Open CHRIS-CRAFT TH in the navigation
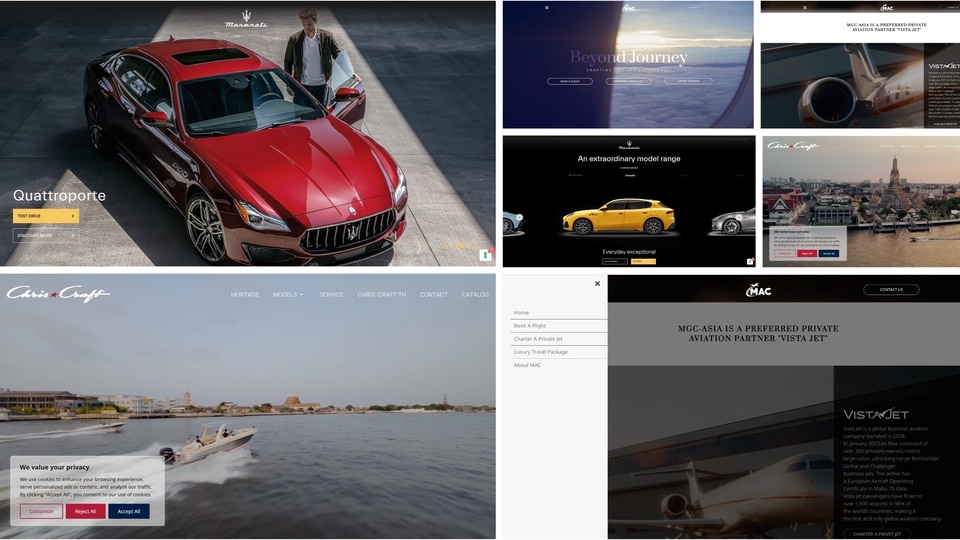Image resolution: width=960 pixels, height=540 pixels. 381,294
